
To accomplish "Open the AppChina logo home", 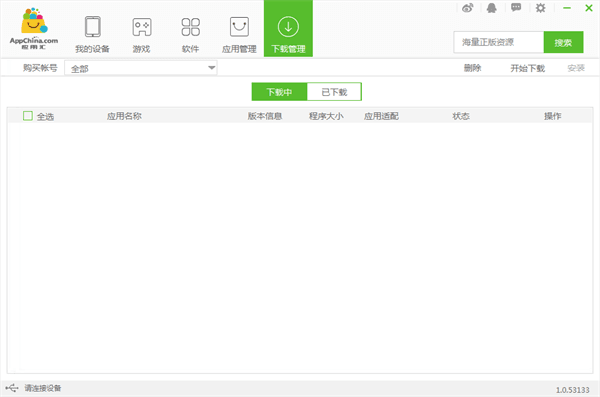I will pos(34,28).
